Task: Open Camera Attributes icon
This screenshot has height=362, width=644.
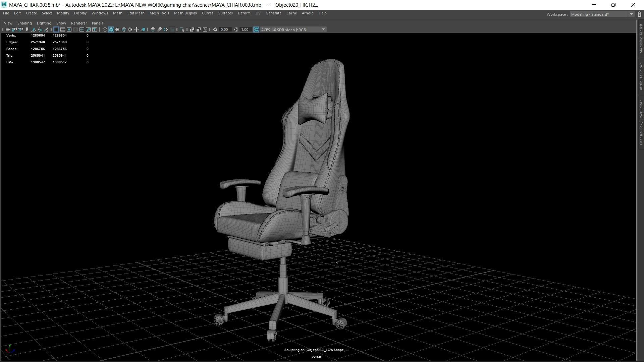Action: click(x=20, y=29)
